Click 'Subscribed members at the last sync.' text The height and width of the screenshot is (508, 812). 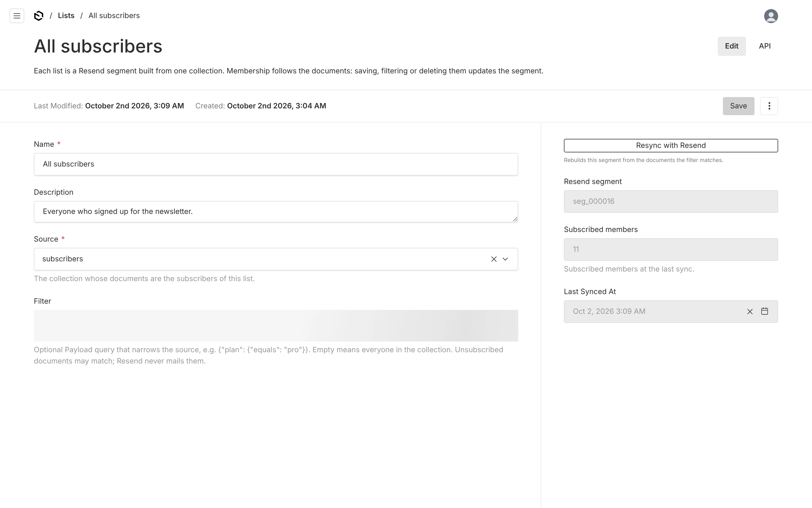629,269
